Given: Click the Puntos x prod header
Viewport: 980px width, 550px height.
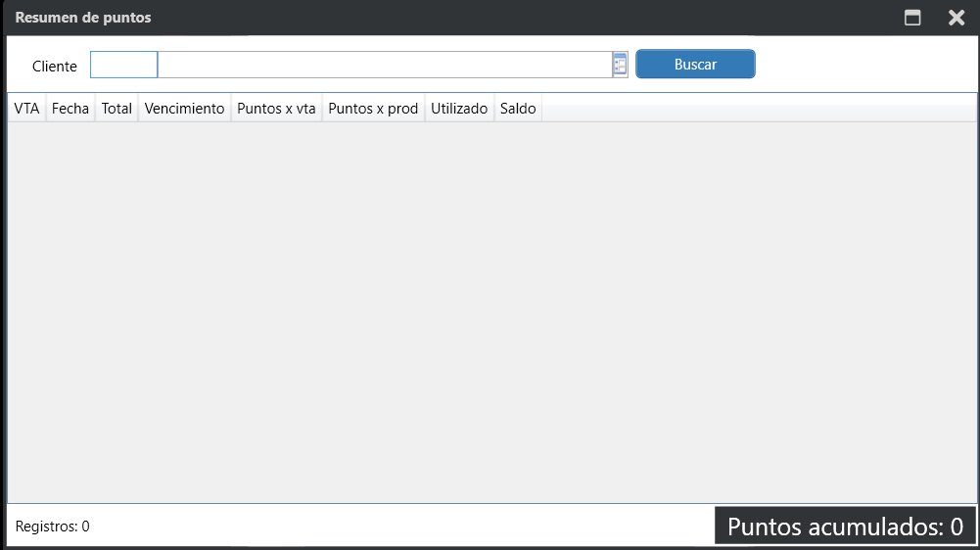Looking at the screenshot, I should click(373, 109).
